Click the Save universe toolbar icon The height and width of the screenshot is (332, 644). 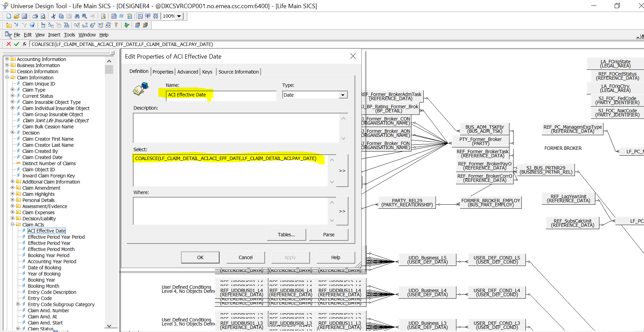coord(24,16)
